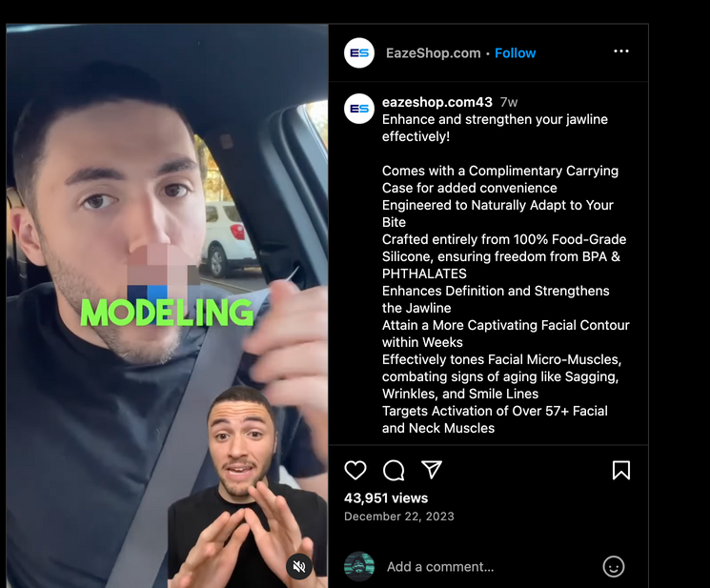Image resolution: width=710 pixels, height=588 pixels.
Task: Unmute the video with speaker icon
Action: [x=299, y=566]
